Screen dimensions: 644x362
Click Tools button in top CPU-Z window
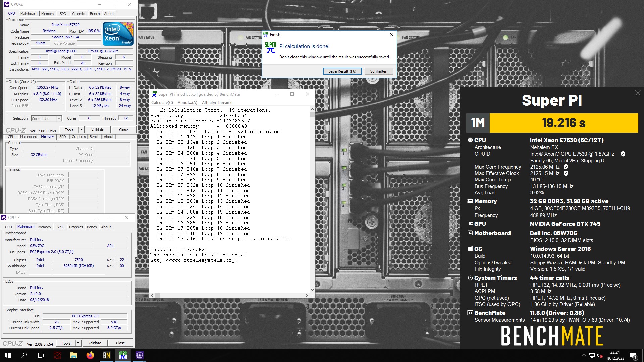(69, 130)
